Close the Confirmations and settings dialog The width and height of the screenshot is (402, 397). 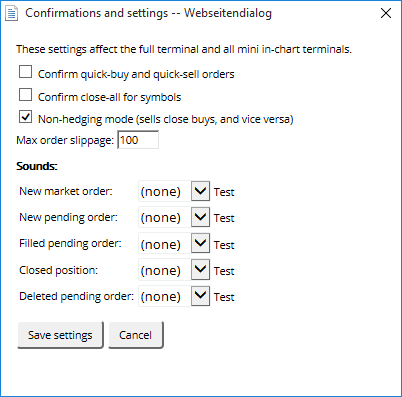(386, 13)
